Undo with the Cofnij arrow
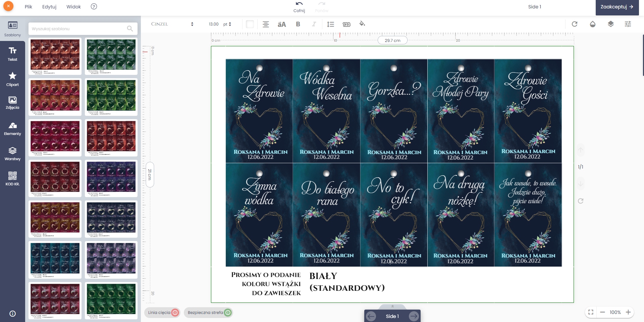This screenshot has width=644, height=322. [299, 7]
